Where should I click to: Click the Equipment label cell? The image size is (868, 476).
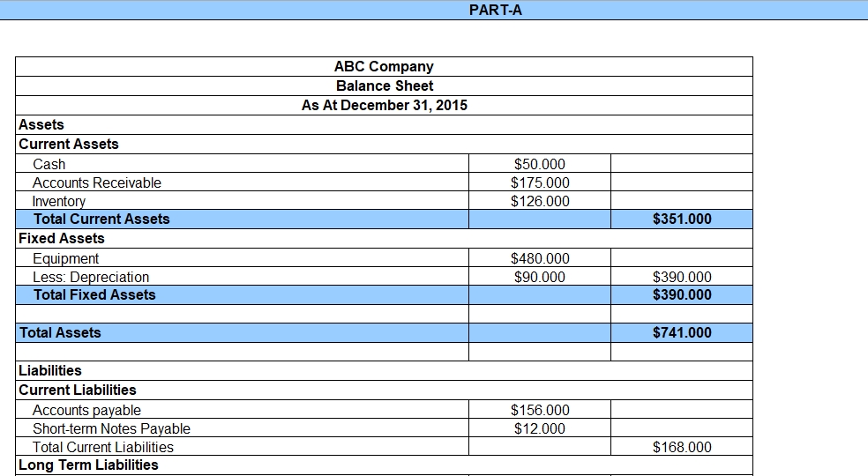click(66, 258)
